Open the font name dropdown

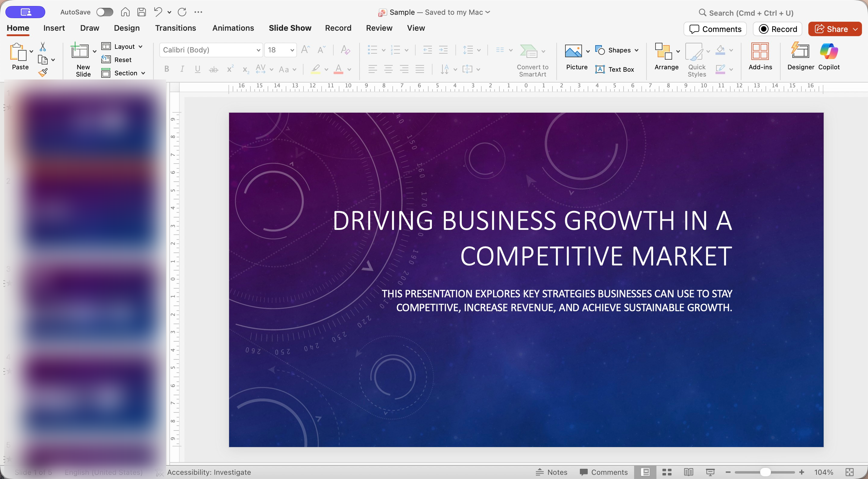point(258,50)
